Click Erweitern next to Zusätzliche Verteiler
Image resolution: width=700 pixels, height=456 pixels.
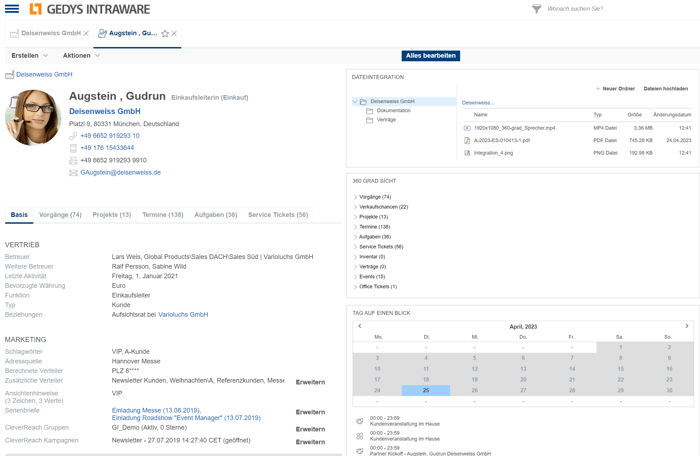click(x=310, y=382)
